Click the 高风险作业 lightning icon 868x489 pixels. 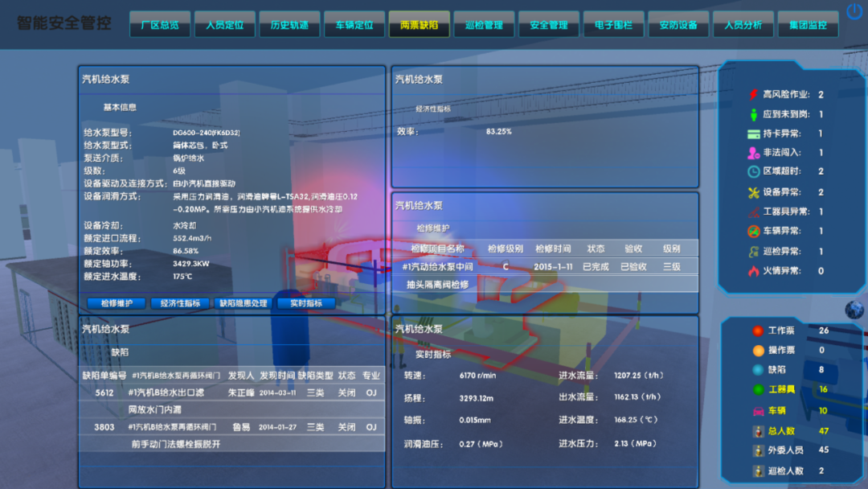(753, 95)
